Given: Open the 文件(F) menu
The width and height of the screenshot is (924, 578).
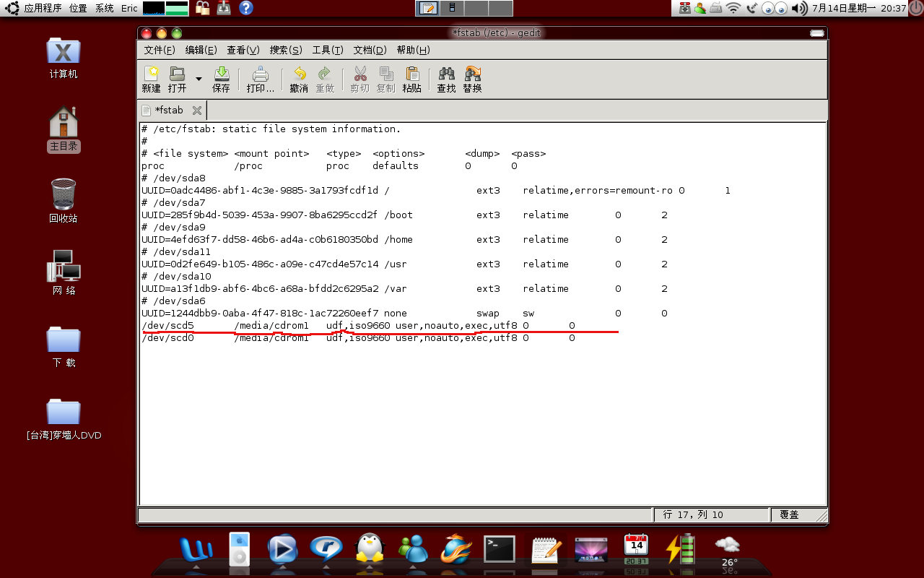Looking at the screenshot, I should click(160, 50).
